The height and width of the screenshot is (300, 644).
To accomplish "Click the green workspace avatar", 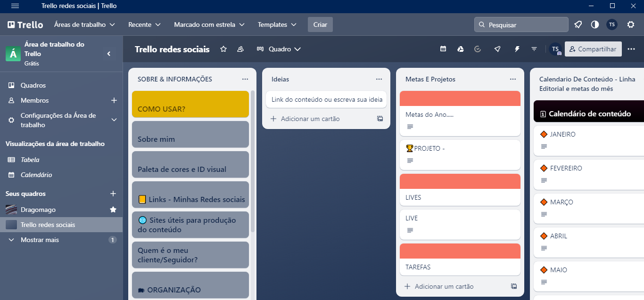I will tap(13, 54).
